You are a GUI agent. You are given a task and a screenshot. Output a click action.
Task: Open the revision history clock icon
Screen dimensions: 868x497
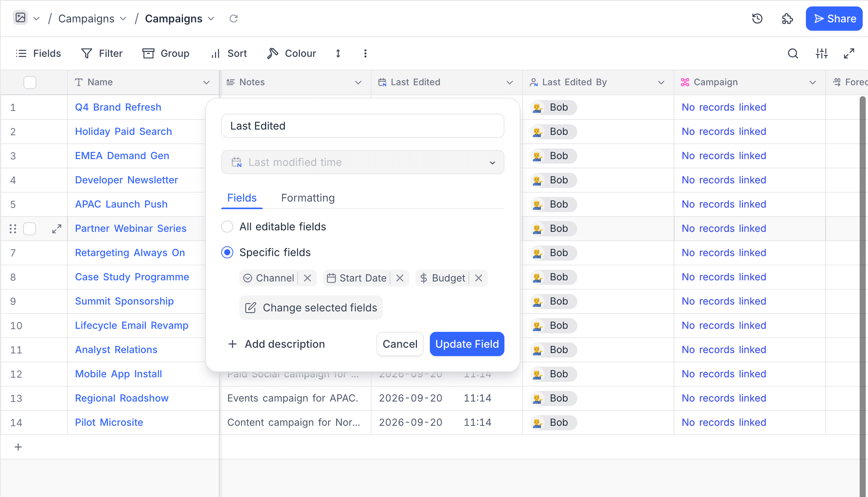[x=757, y=19]
